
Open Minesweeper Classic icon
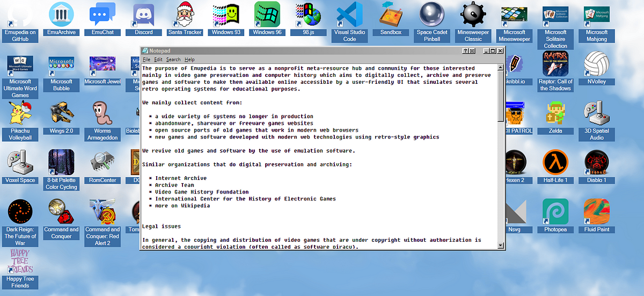473,23
